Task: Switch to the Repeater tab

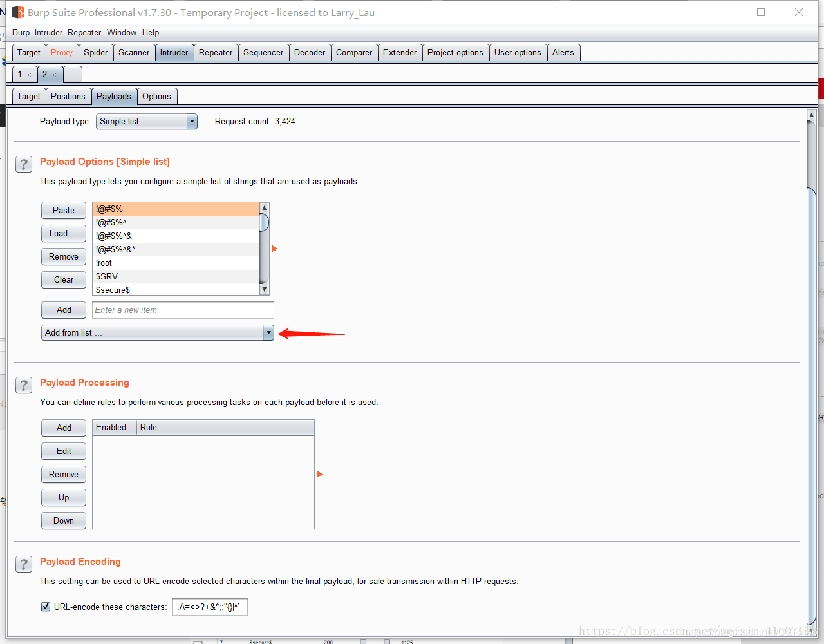Action: coord(216,52)
